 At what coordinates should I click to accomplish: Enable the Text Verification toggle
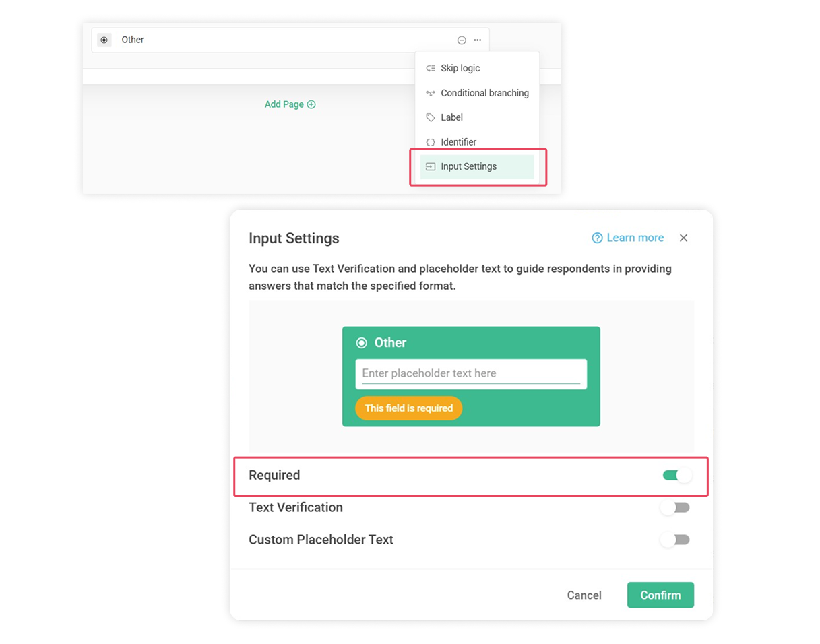coord(675,508)
